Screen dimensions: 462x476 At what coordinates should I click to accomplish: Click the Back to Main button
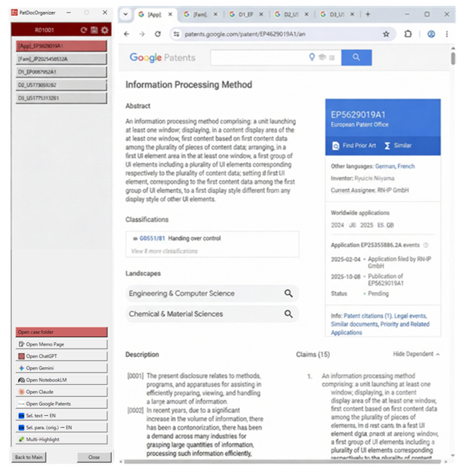29,457
